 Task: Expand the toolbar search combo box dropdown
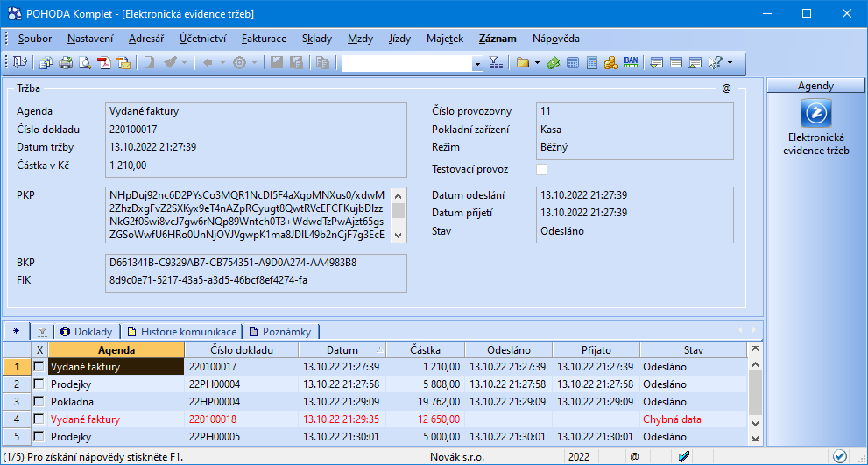point(477,63)
